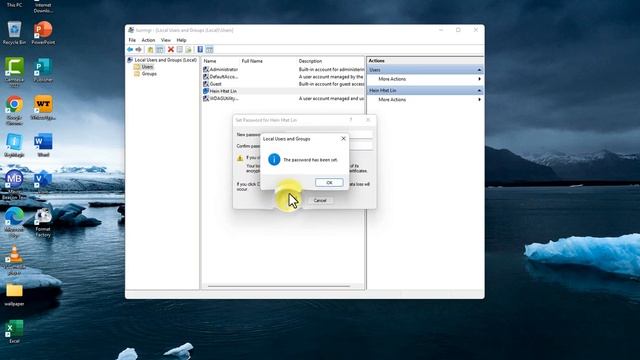This screenshot has height=360, width=640.
Task: Open Visio desktop shortcut
Action: [x=43, y=181]
